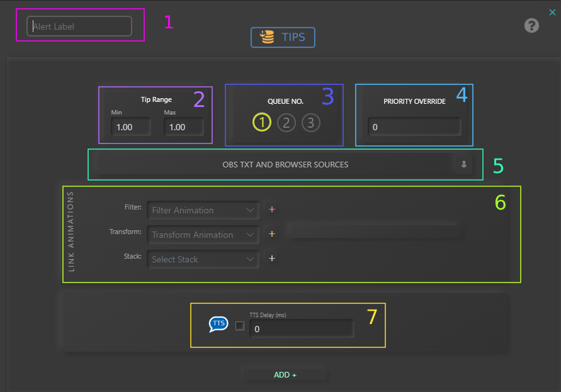Click the help question mark icon
This screenshot has height=392, width=561.
coord(532,26)
